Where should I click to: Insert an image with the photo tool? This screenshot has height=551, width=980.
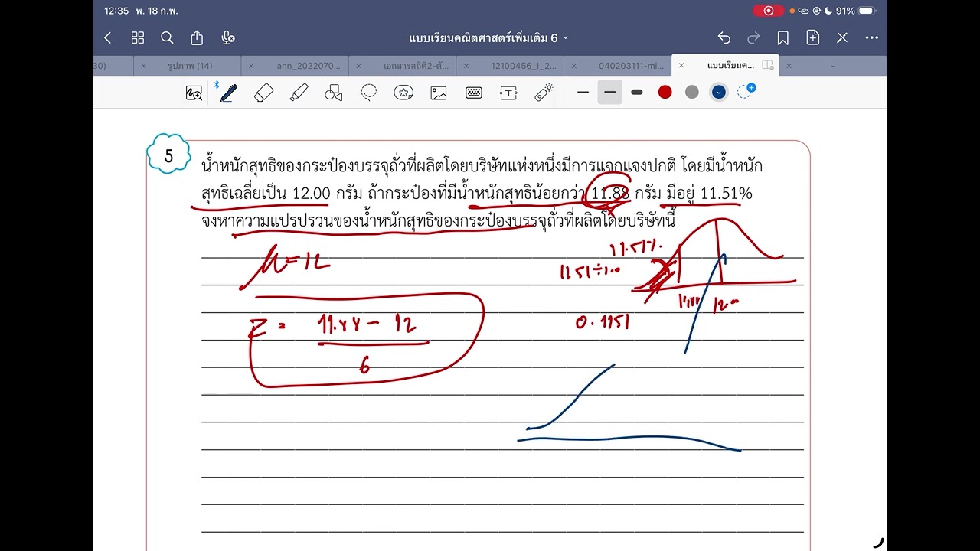pyautogui.click(x=439, y=93)
